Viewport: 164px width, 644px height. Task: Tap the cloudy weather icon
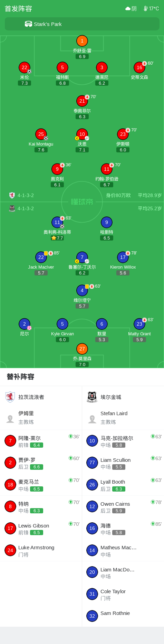point(128,9)
